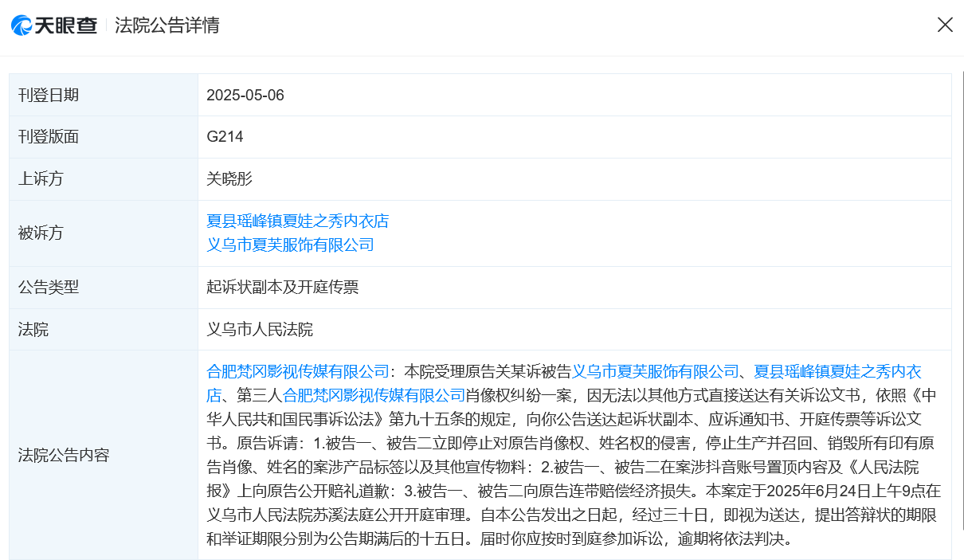
Task: Open 义乌市夏芙服饰有限公司 link in announcement content
Action: (656, 371)
